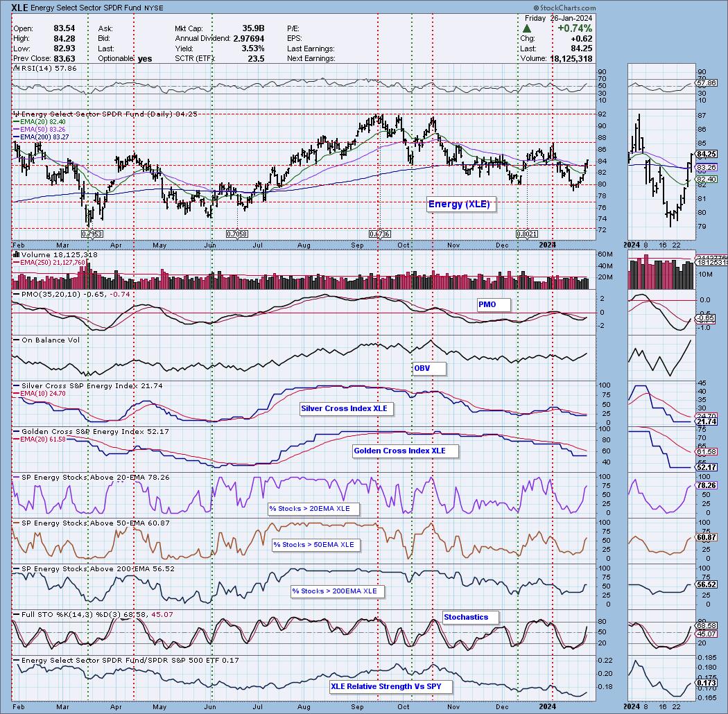Click the 0.8021 marker near December
Viewport: 728px width, 714px height.
[527, 234]
